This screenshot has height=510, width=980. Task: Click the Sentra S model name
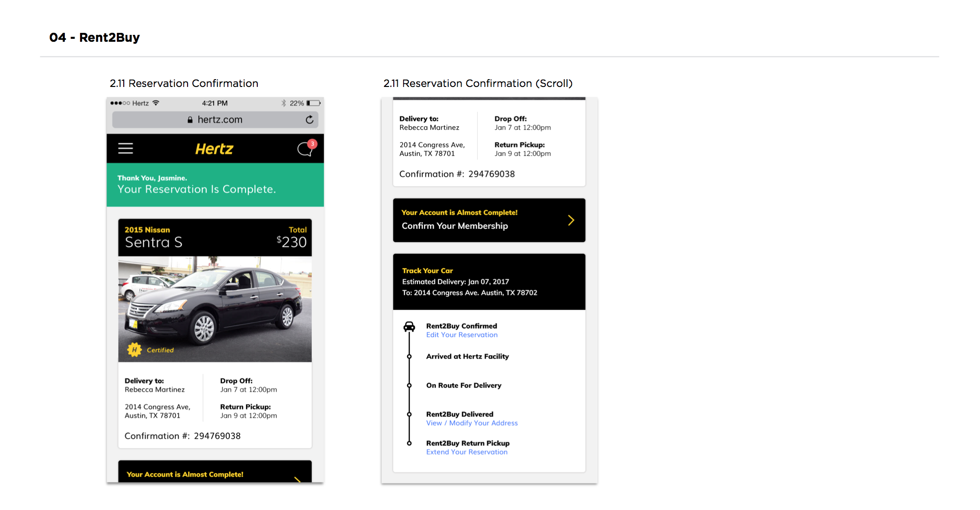154,242
